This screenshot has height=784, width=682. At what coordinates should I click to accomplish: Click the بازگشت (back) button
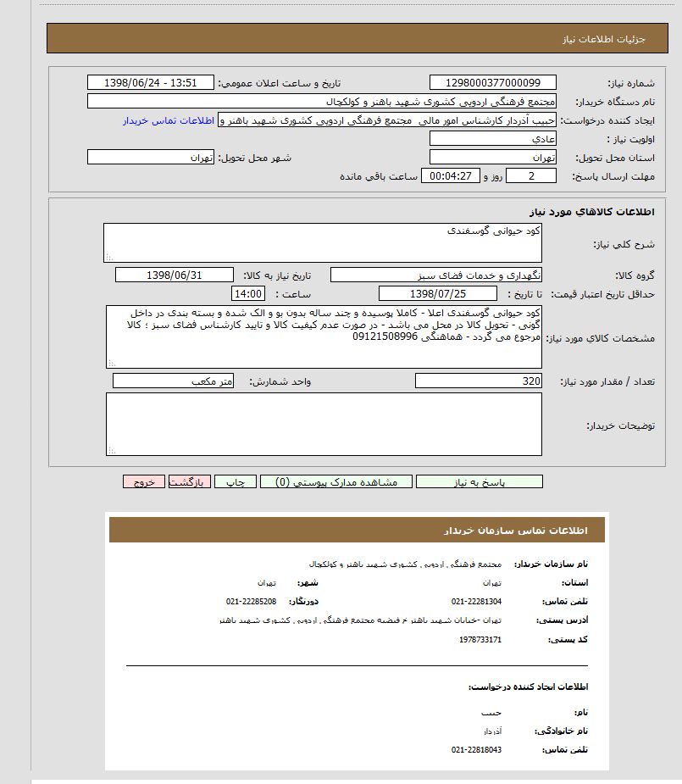coord(190,481)
